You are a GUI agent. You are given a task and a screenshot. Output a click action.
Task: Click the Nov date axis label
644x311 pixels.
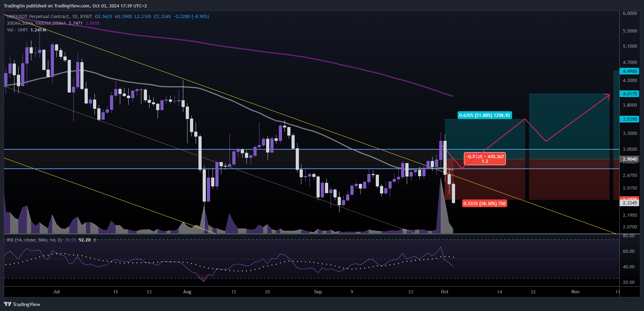pos(575,292)
